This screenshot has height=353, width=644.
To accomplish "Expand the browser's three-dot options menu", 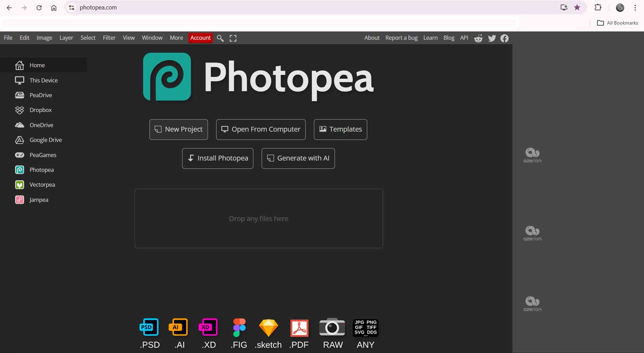I will pos(635,7).
